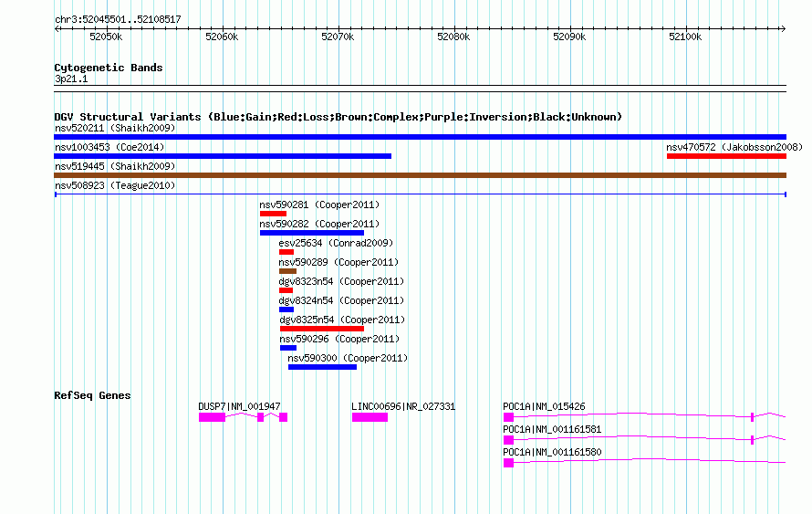Select the blue nsv590282 gain bar
Image resolution: width=812 pixels, height=514 pixels.
pyautogui.click(x=312, y=233)
